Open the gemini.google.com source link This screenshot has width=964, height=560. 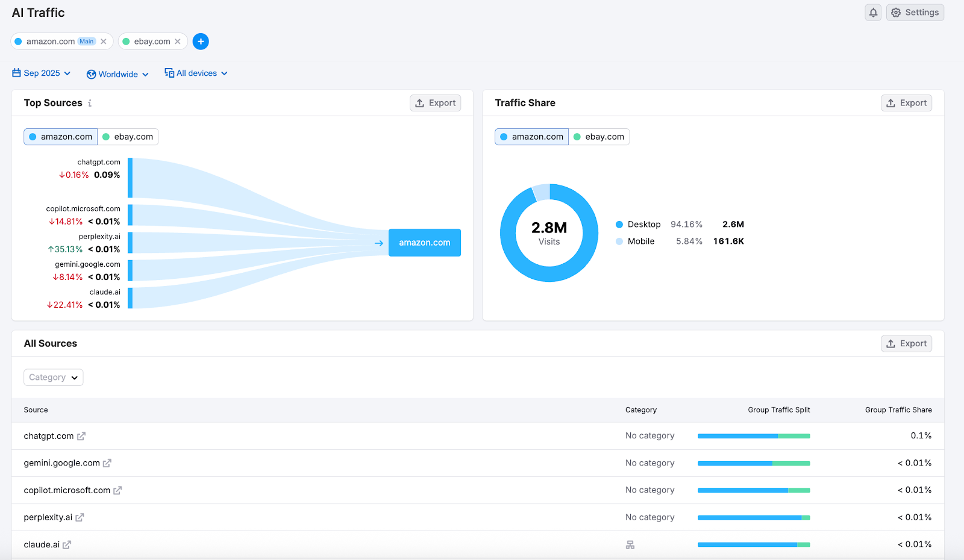(107, 463)
